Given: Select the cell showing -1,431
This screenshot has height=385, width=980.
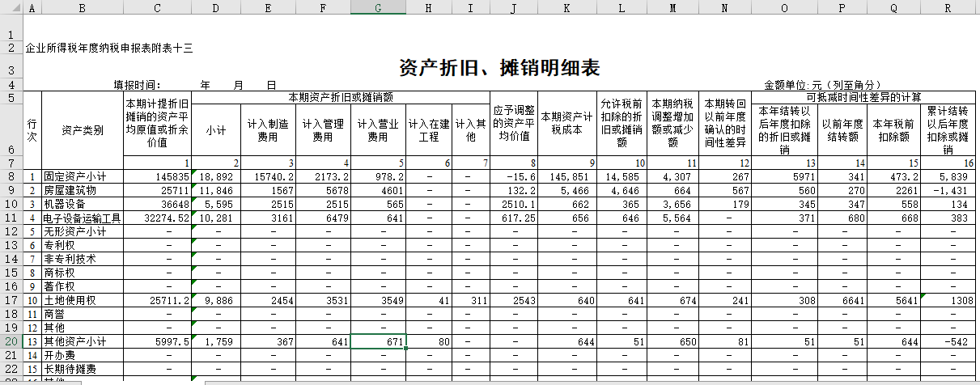Looking at the screenshot, I should [947, 190].
